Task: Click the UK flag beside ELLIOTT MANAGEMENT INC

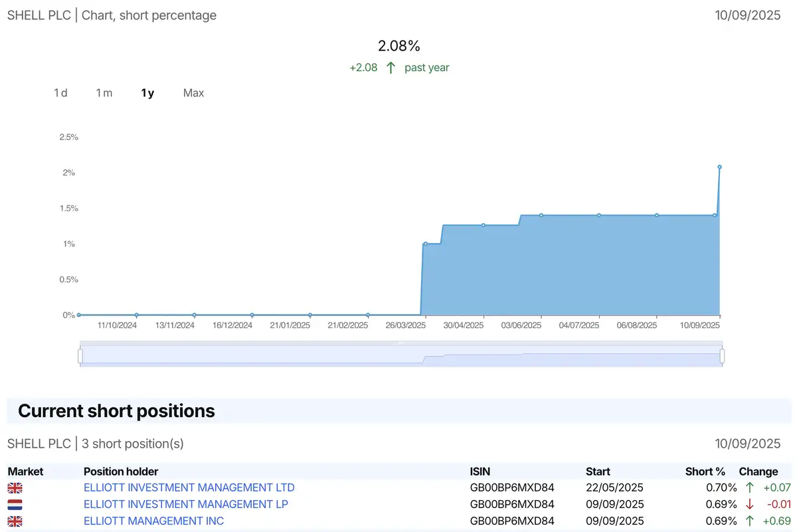Action: pyautogui.click(x=15, y=522)
